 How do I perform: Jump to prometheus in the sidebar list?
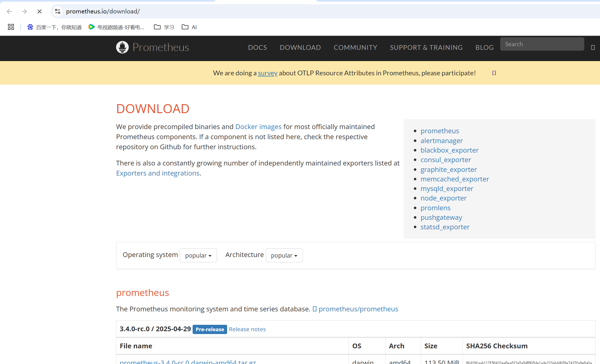(x=440, y=131)
